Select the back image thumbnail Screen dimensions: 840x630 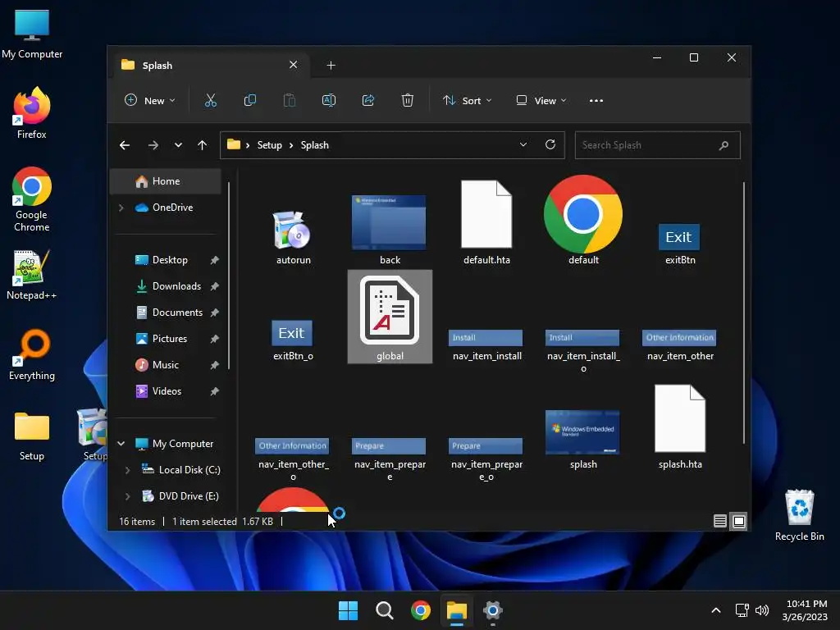pos(389,222)
